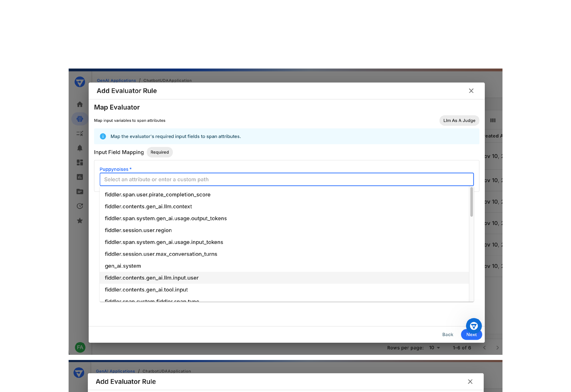Open the dashboards grid icon
Image resolution: width=571 pixels, height=392 pixels.
point(80,162)
